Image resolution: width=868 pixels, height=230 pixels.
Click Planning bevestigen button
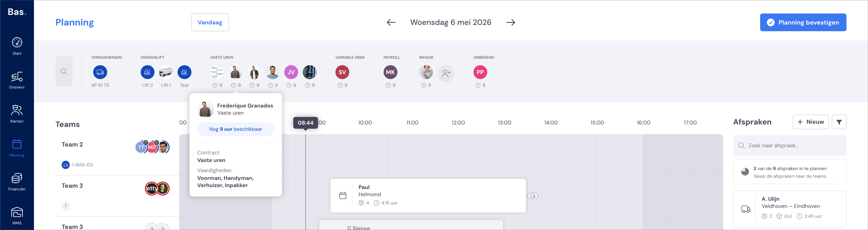click(803, 23)
